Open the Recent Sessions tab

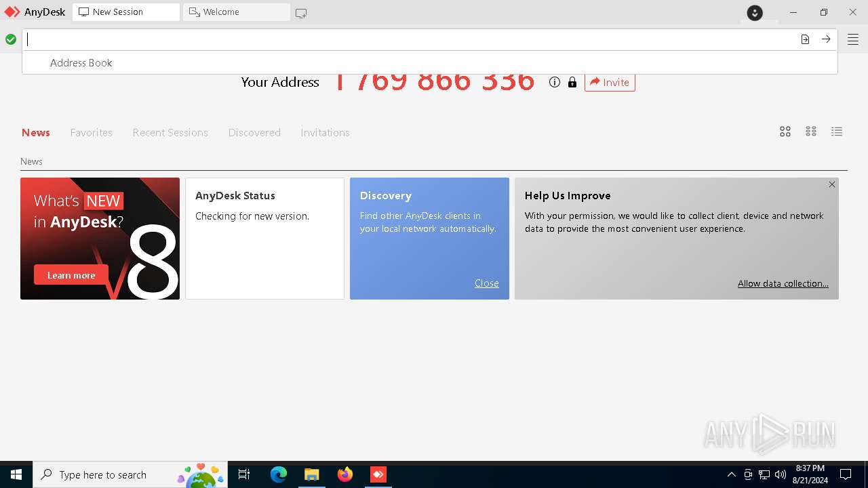click(170, 132)
